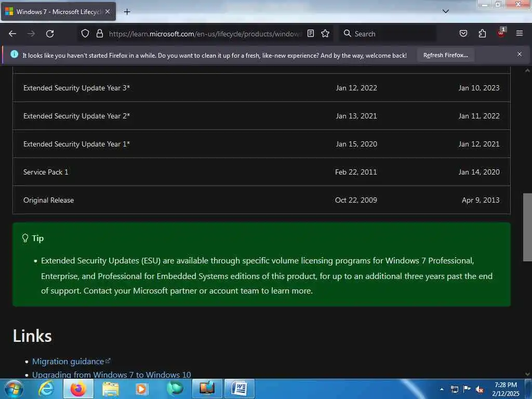The height and width of the screenshot is (399, 532).
Task: Open the tracking protection shield icon
Action: pyautogui.click(x=85, y=33)
